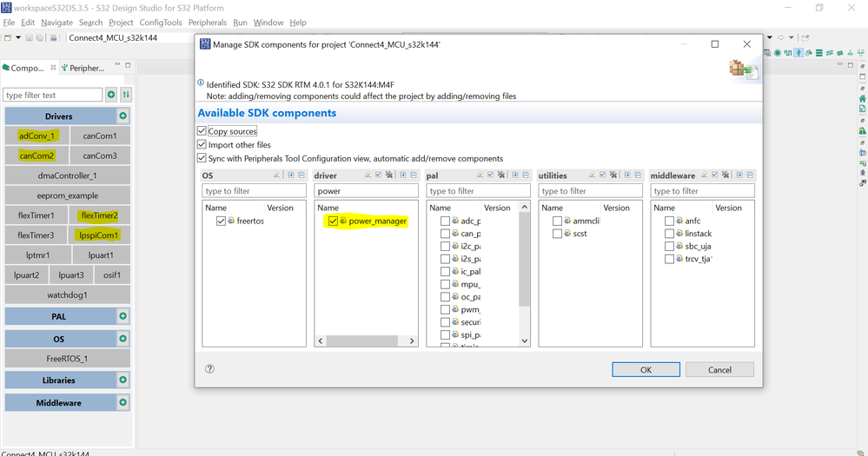Click the clear filter icon in driver column
The image size is (868, 456).
(368, 175)
